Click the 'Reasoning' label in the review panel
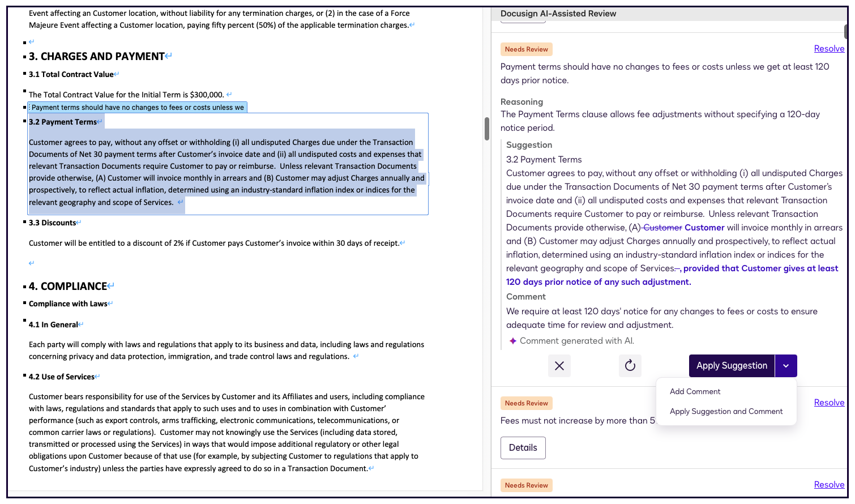Image resolution: width=855 pixels, height=504 pixels. pos(521,102)
